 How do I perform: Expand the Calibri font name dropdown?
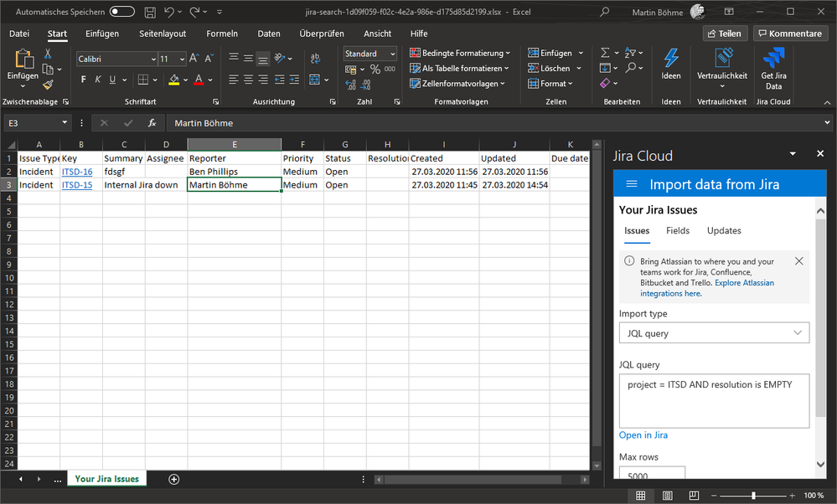[x=153, y=59]
